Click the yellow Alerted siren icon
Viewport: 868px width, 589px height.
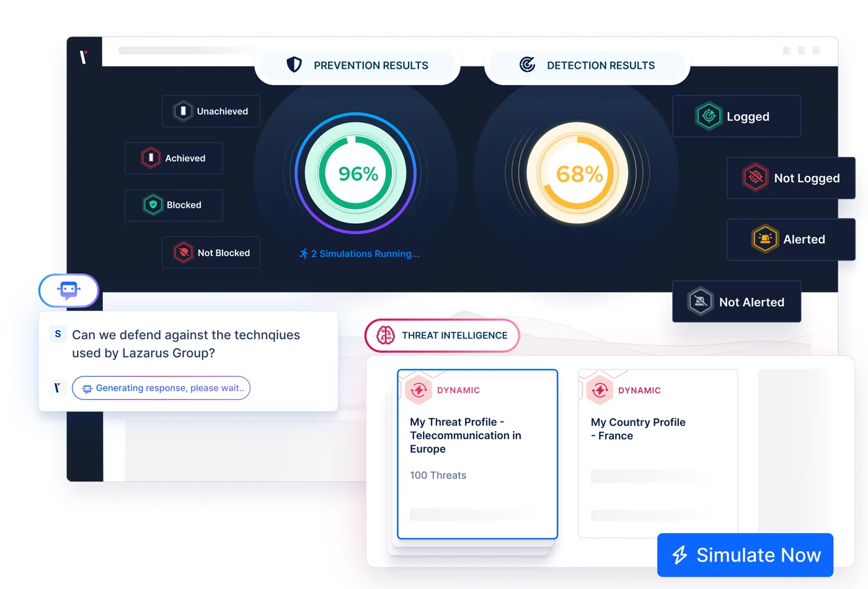[765, 239]
